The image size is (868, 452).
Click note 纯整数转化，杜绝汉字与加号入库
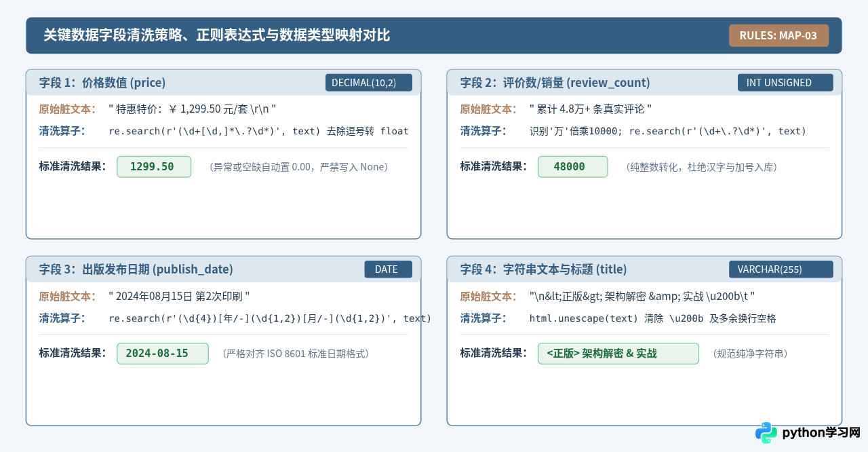pos(701,167)
